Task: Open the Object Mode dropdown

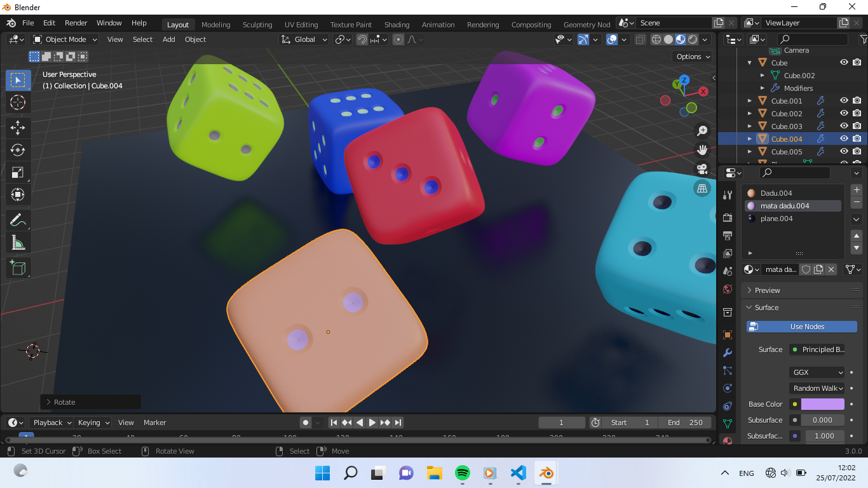Action: point(65,39)
